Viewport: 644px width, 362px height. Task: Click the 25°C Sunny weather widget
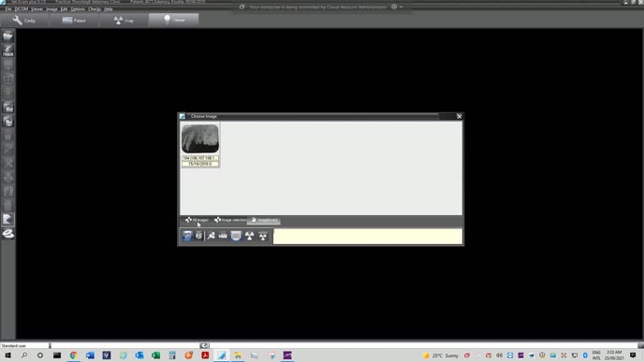click(x=441, y=355)
